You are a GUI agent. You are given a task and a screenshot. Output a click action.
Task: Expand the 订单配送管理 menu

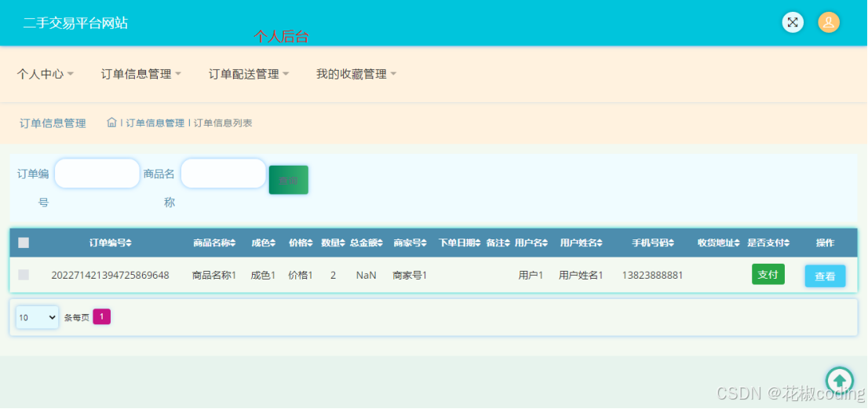249,74
